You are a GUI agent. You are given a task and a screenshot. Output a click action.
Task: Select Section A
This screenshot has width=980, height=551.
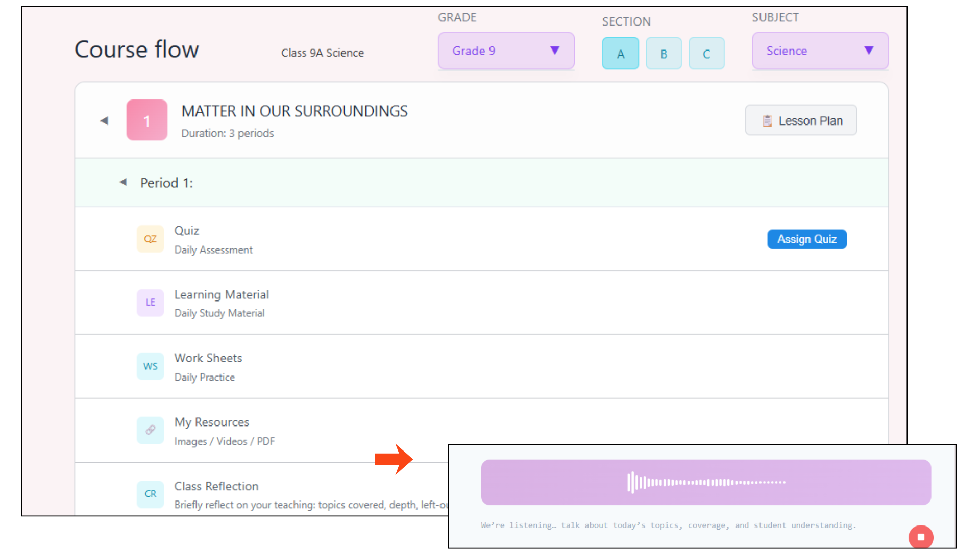click(620, 53)
